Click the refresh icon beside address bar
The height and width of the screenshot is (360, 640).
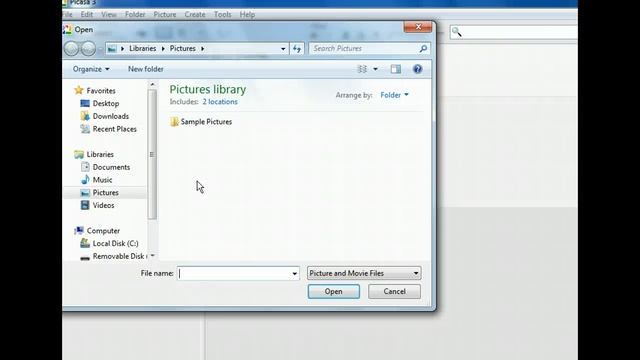297,49
